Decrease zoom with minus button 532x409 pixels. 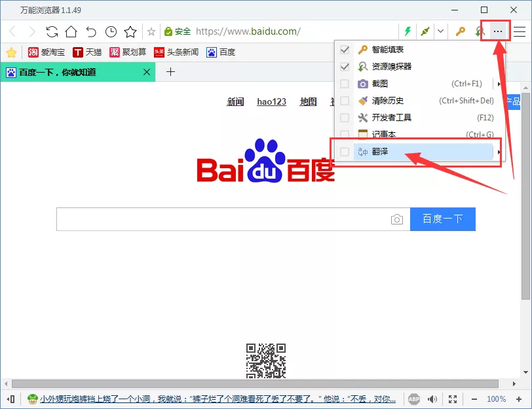pos(474,399)
